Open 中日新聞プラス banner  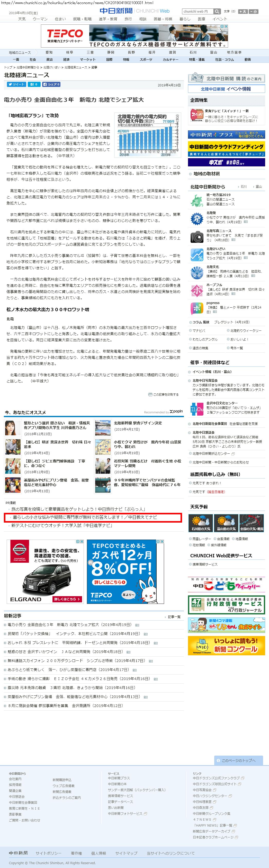(x=227, y=135)
